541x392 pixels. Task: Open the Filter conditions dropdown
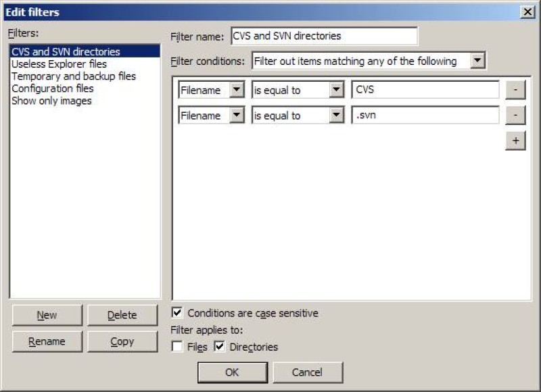(477, 61)
